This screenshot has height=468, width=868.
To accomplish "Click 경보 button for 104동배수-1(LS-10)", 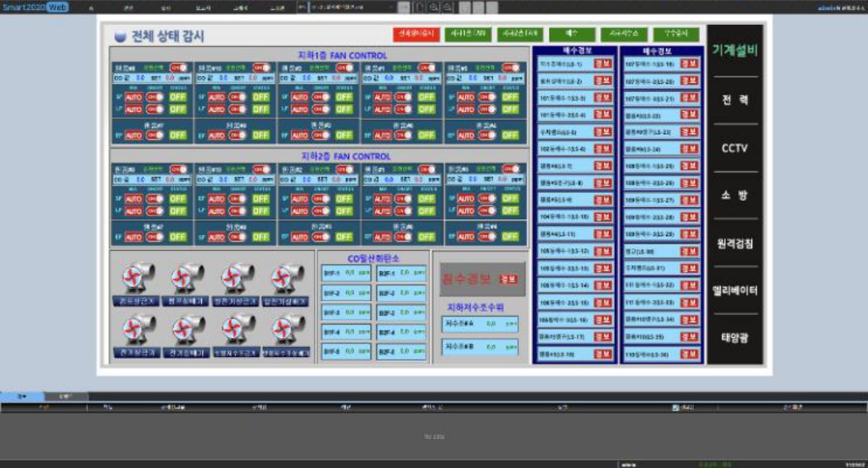I will coord(602,216).
